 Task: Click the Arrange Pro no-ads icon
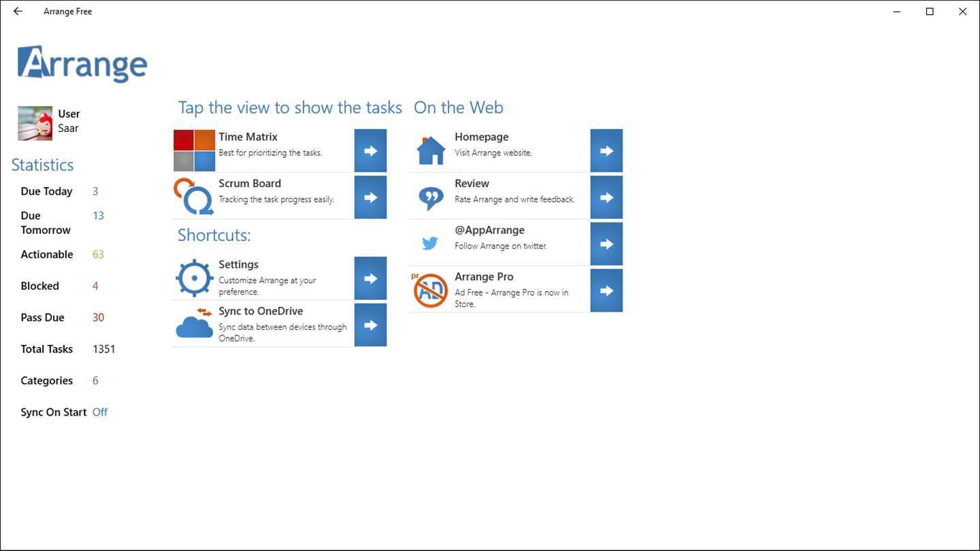click(430, 290)
